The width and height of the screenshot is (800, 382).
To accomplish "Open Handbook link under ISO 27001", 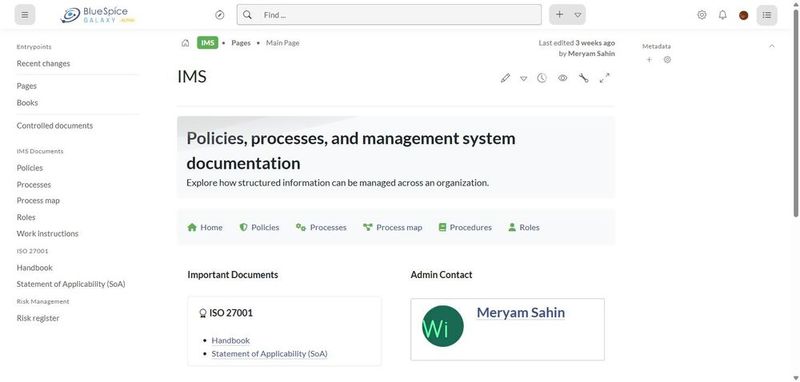I will point(231,340).
